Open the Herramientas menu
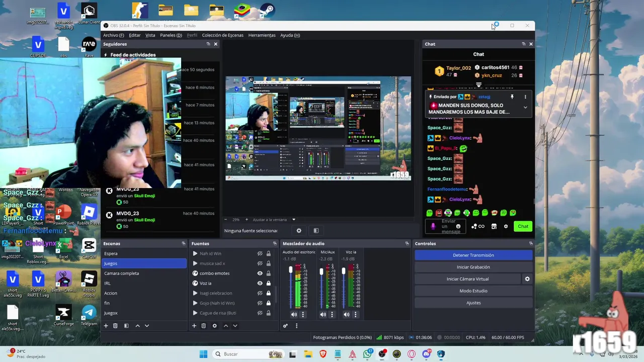This screenshot has height=362, width=644. tap(262, 35)
